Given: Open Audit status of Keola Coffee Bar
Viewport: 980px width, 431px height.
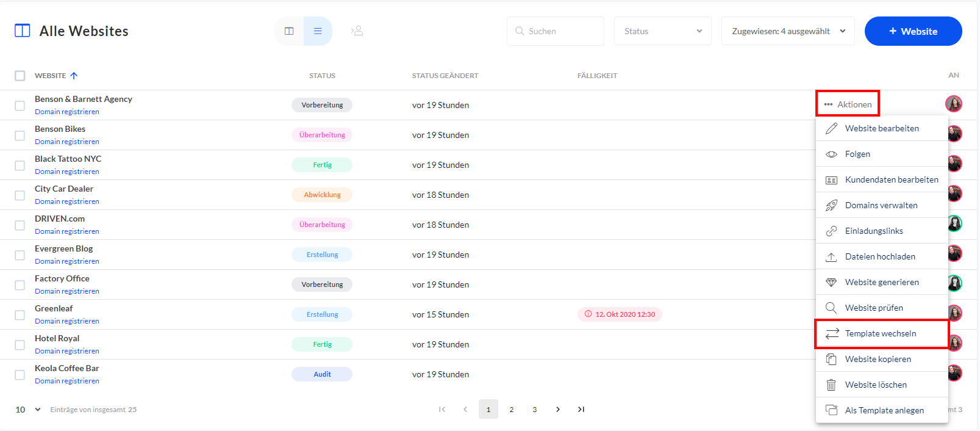Looking at the screenshot, I should (x=322, y=374).
